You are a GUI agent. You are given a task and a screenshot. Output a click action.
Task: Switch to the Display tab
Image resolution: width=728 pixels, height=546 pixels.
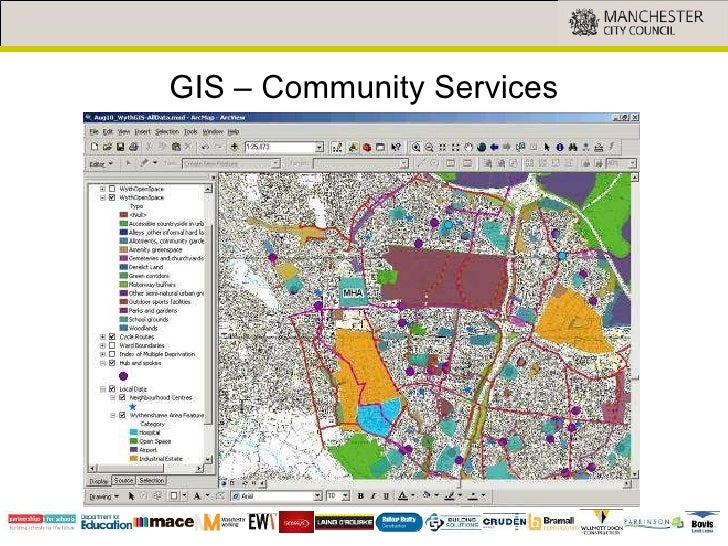[x=99, y=481]
